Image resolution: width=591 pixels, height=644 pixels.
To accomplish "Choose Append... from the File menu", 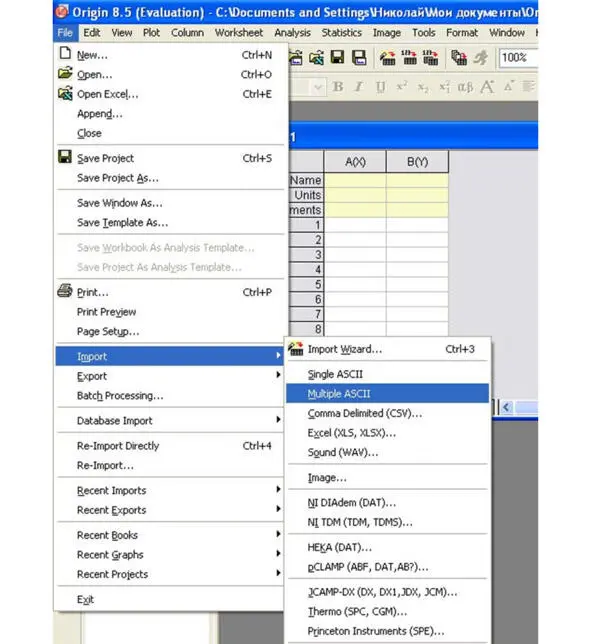I will pos(170,114).
